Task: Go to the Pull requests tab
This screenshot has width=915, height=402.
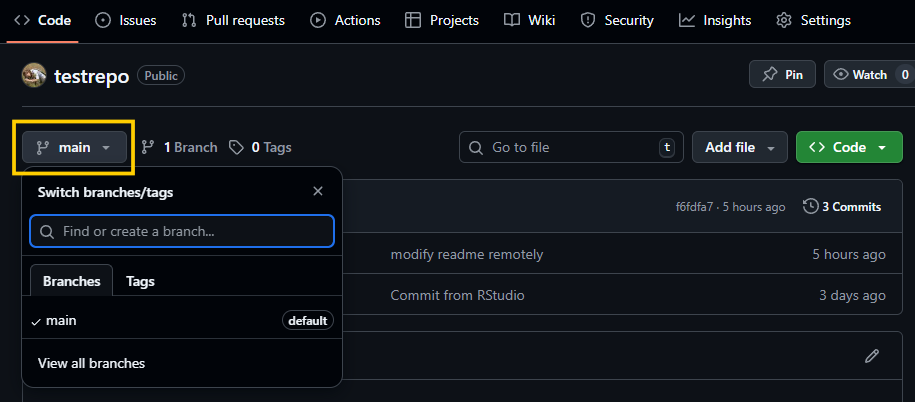Action: pyautogui.click(x=233, y=20)
